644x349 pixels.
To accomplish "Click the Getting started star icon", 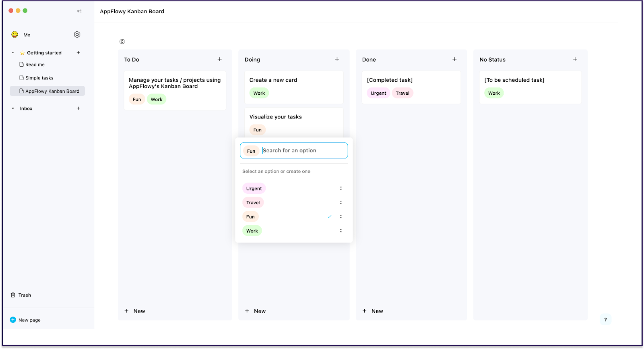I will 22,53.
